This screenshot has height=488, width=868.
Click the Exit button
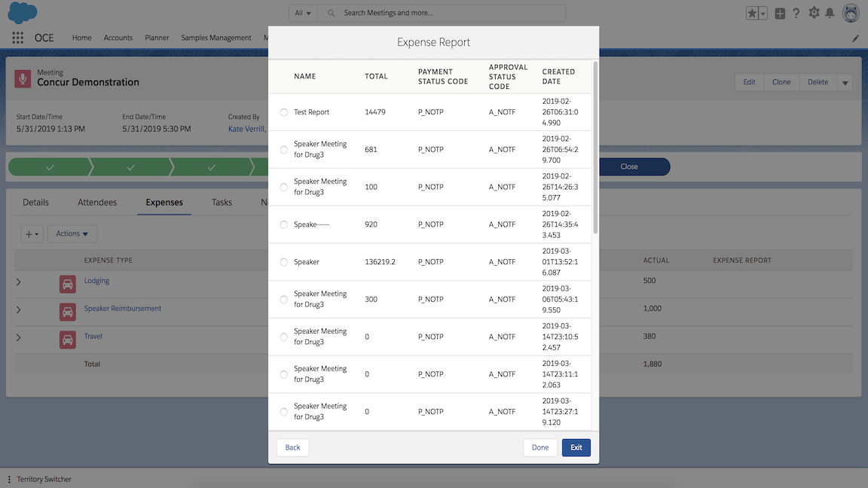click(x=576, y=447)
